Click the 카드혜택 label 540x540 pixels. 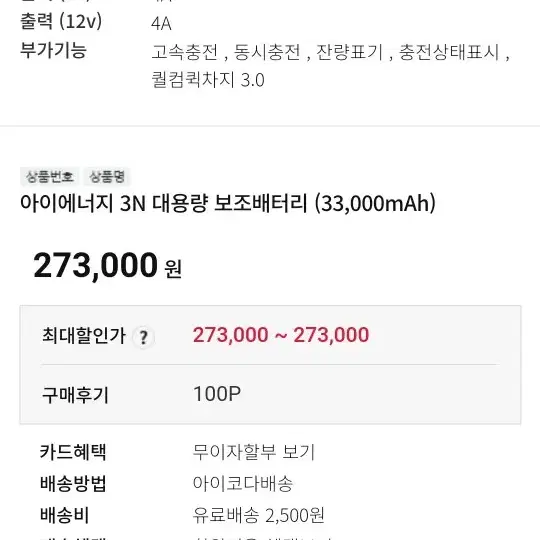coord(73,452)
